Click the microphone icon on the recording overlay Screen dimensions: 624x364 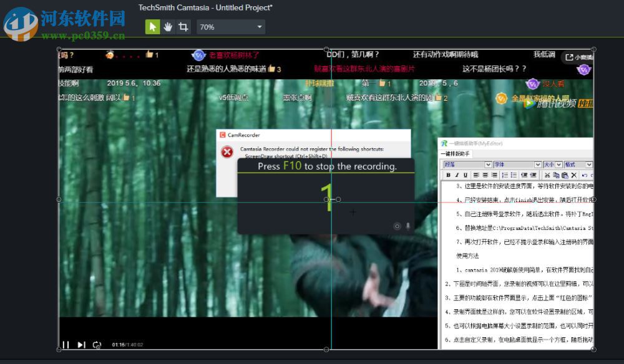(408, 226)
